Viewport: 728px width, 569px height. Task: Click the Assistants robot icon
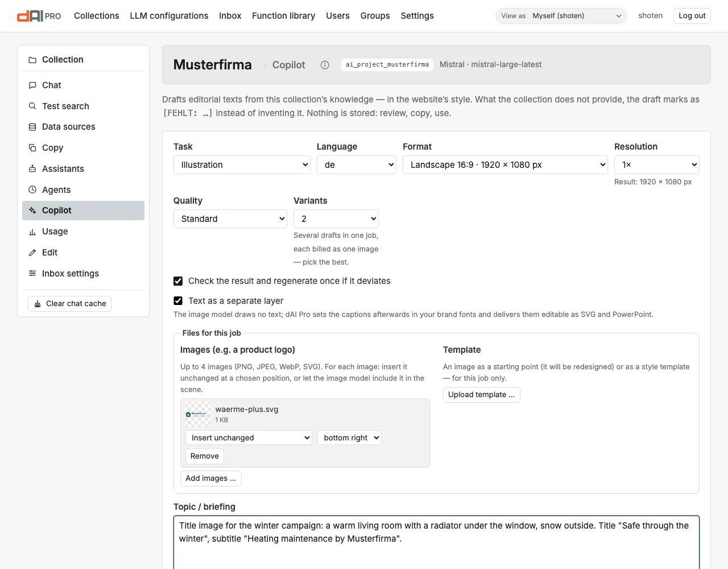[32, 169]
